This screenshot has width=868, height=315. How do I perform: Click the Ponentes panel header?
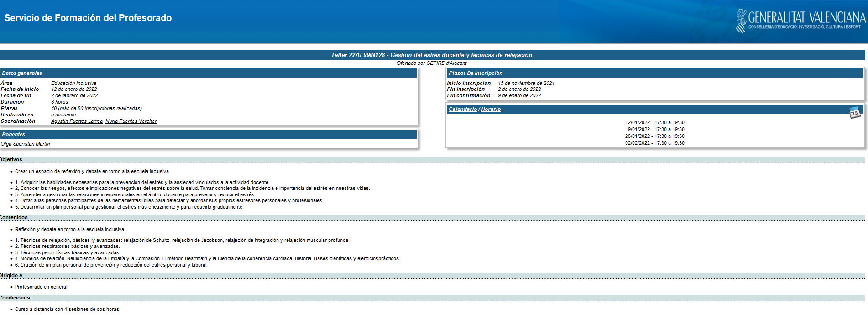tap(14, 135)
